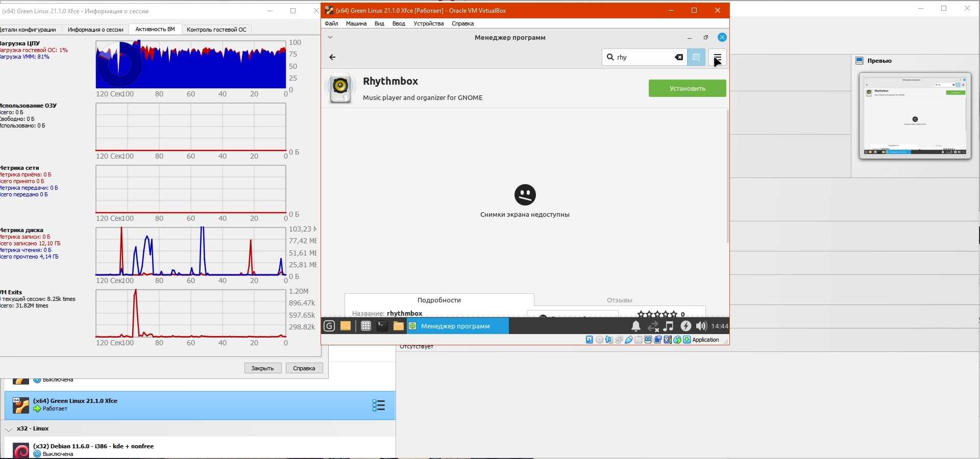
Task: Click the network adapter indicator in VM status bar
Action: pos(619,340)
